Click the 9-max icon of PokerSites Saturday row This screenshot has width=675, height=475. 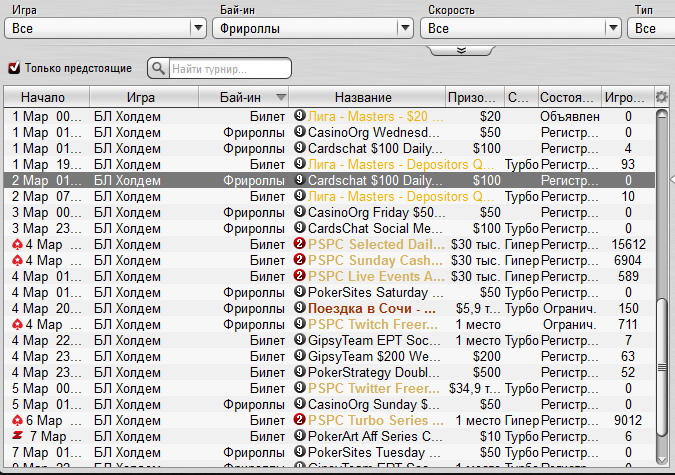pyautogui.click(x=300, y=291)
